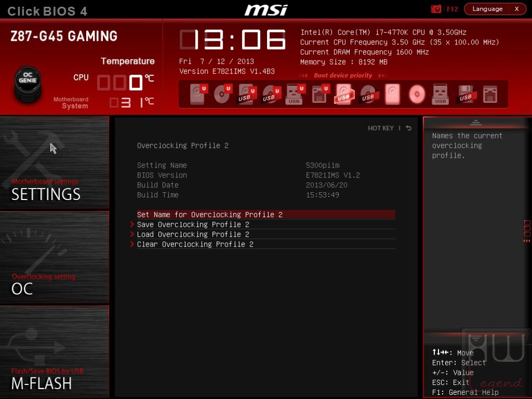Click the date Fri 7 / 12 / 2013
This screenshot has width=532, height=399.
click(x=216, y=61)
